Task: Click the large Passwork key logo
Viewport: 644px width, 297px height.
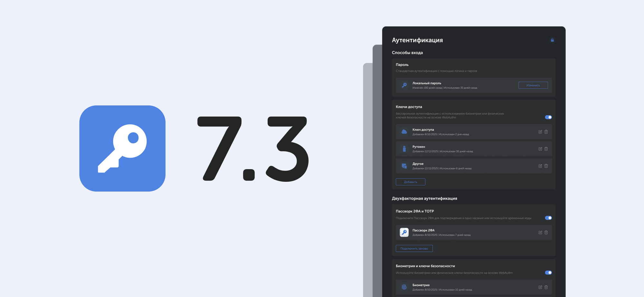Action: 122,148
